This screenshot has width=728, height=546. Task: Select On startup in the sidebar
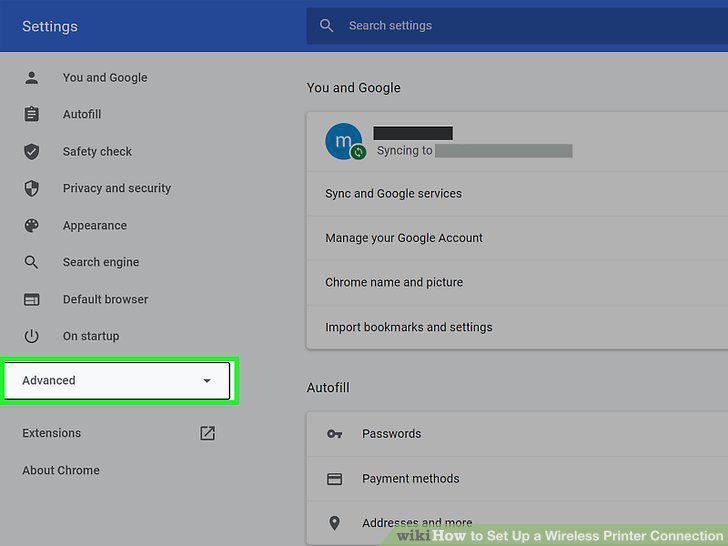pyautogui.click(x=91, y=336)
